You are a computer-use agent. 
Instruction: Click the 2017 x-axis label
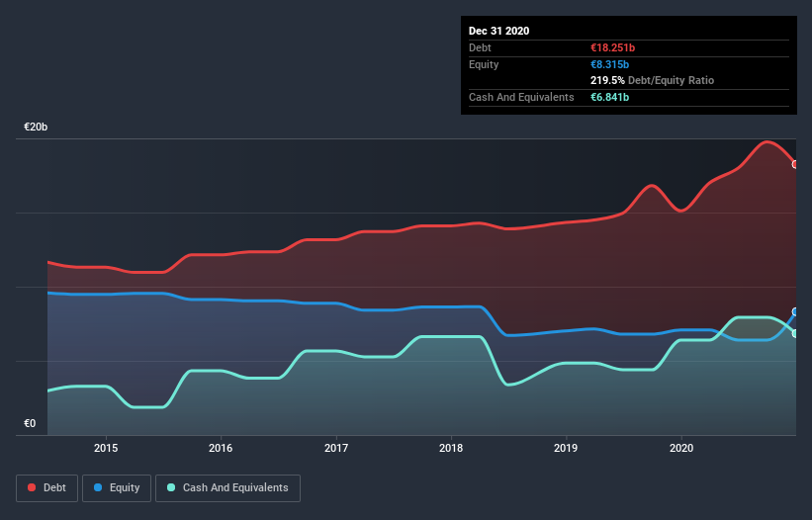[x=336, y=448]
